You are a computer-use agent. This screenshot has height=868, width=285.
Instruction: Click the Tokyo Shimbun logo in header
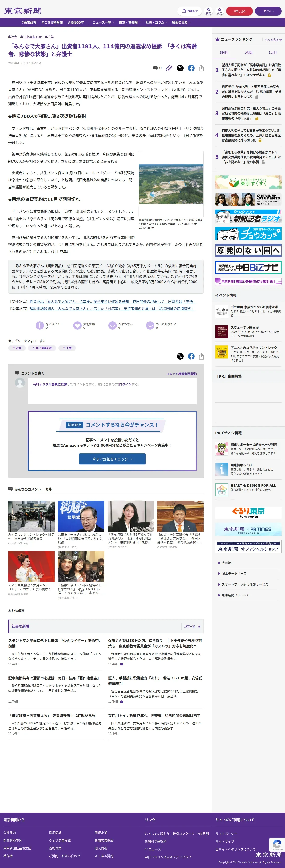(x=23, y=11)
